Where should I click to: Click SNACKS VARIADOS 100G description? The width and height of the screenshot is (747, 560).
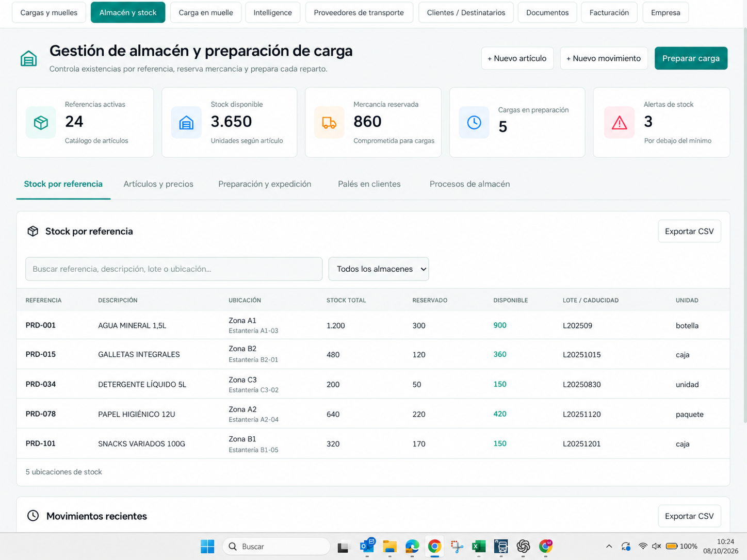[141, 444]
